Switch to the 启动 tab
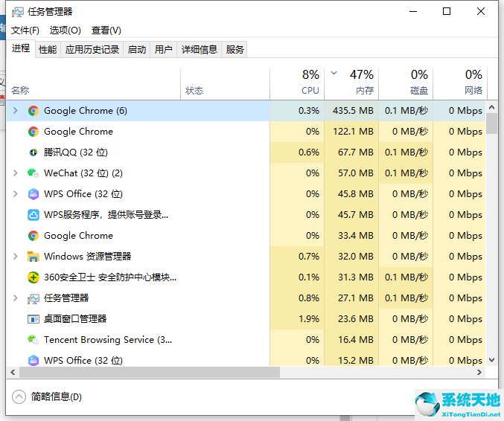This screenshot has height=421, width=504. click(x=136, y=49)
